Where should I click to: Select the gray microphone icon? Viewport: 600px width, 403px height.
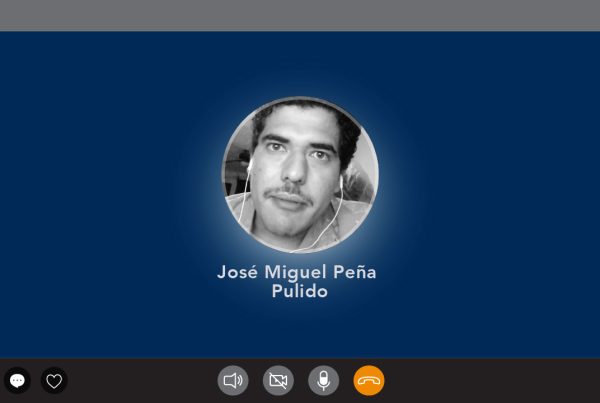[x=324, y=380]
